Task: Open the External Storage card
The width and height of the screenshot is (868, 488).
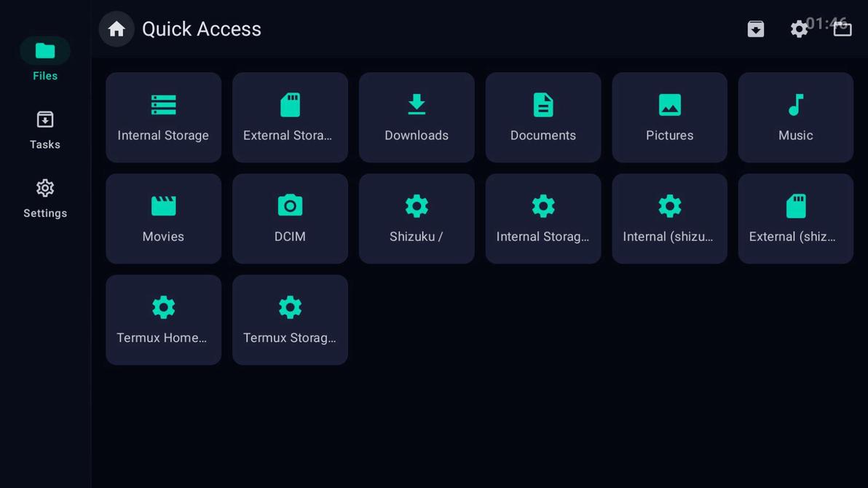Action: [290, 117]
